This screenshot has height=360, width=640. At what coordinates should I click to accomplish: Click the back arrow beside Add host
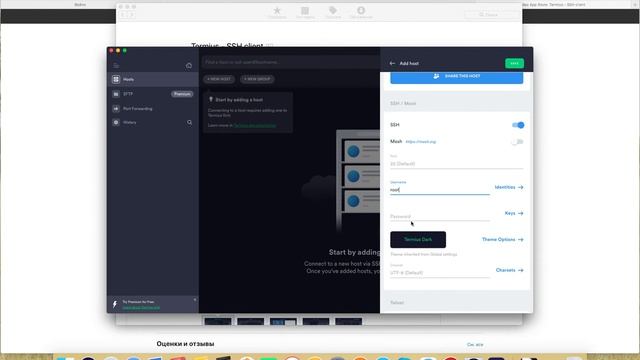(392, 63)
